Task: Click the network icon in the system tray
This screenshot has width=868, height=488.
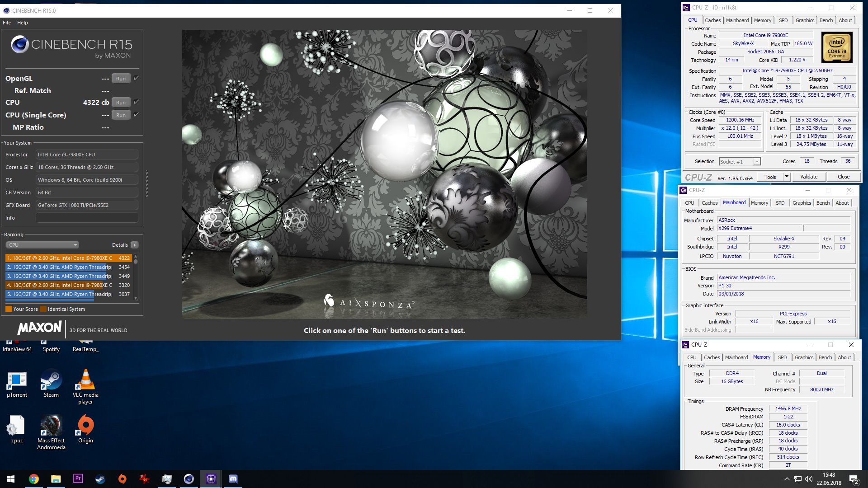Action: 798,479
